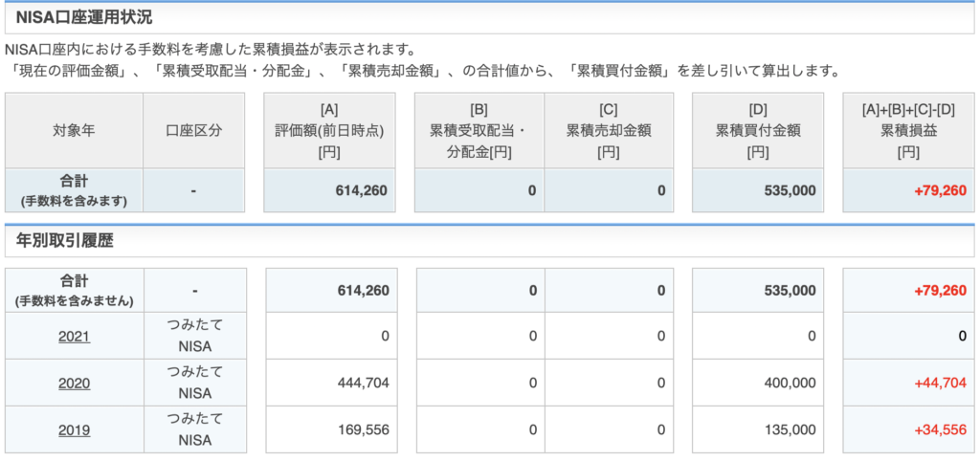Select the 169,556 valuation cell for 2019
Image resolution: width=980 pixels, height=461 pixels.
click(x=363, y=429)
